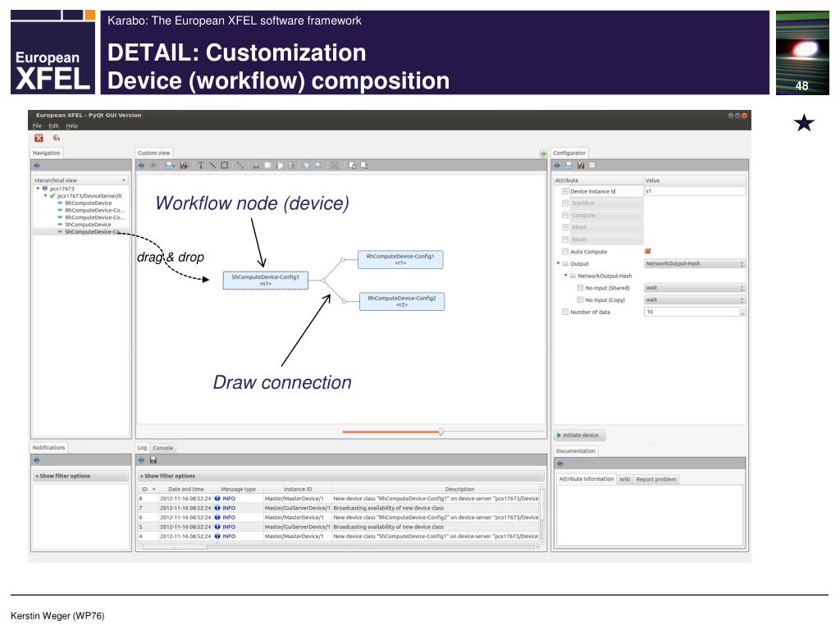Image resolution: width=840 pixels, height=630 pixels.
Task: Click the save-as disk icon in Custom view toolbar
Action: pyautogui.click(x=184, y=166)
